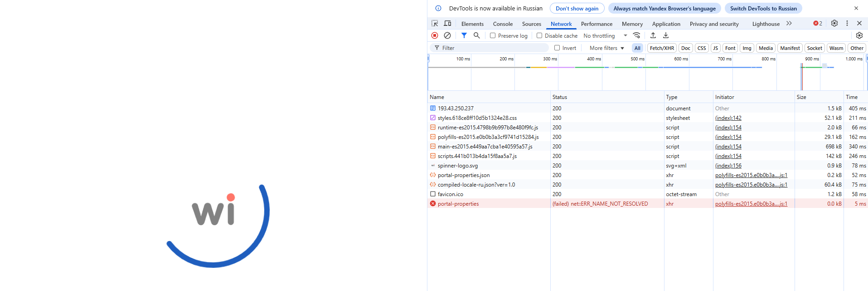The image size is (868, 291).
Task: Switch to the Console tab
Action: click(x=503, y=24)
